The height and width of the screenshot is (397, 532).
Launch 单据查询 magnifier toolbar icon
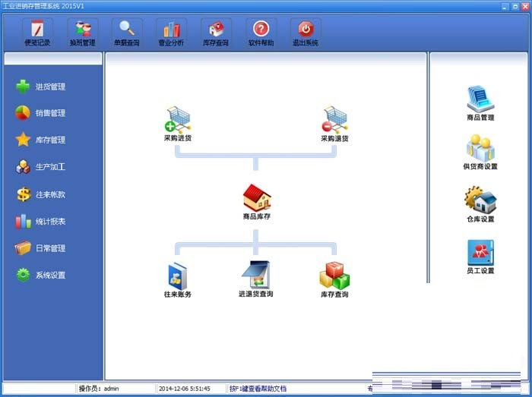[127, 33]
